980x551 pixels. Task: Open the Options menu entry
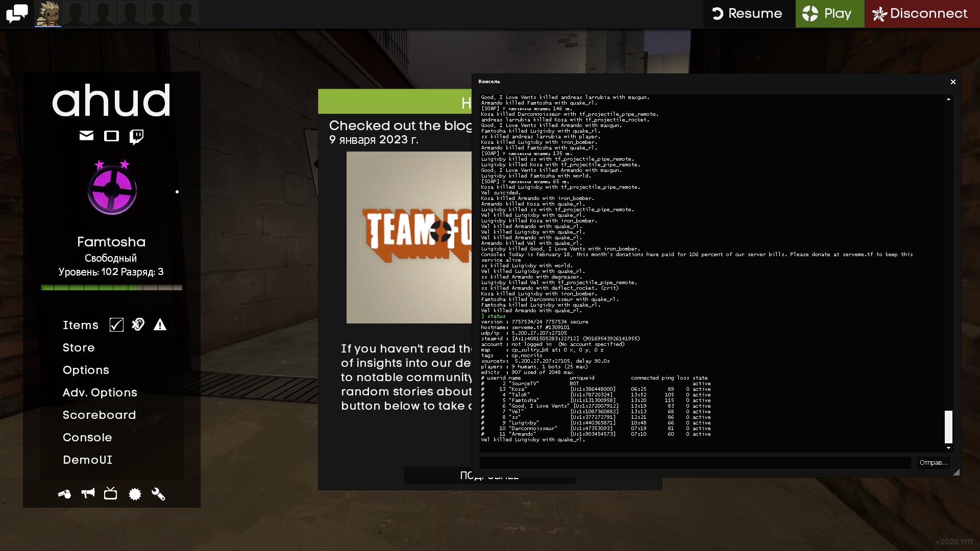[86, 370]
